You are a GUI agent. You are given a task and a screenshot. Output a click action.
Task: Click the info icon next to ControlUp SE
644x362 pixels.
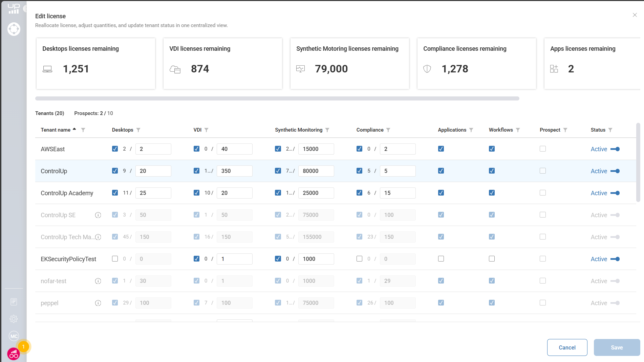[98, 215]
